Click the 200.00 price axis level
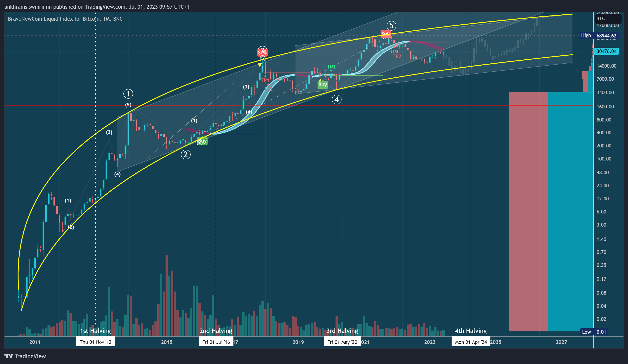628x364 pixels. pyautogui.click(x=604, y=146)
